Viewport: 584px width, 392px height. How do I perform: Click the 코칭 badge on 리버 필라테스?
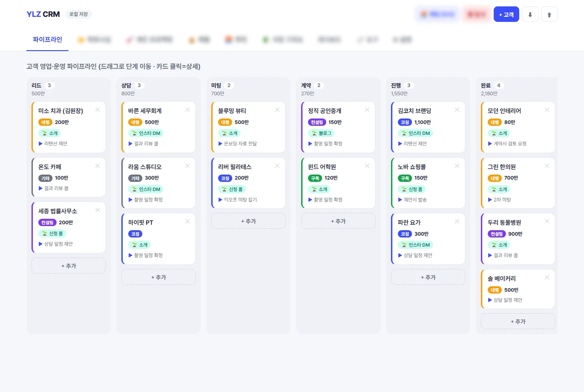click(x=225, y=178)
